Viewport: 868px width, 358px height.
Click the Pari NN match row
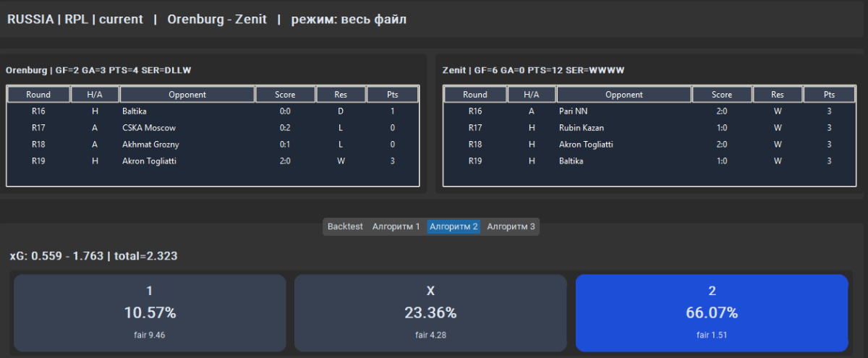[649, 111]
